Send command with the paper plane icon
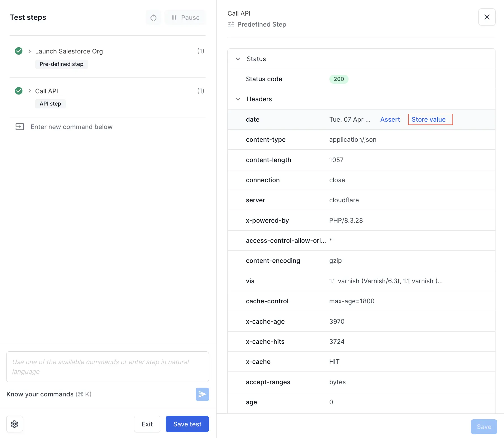This screenshot has height=438, width=504. [x=202, y=394]
